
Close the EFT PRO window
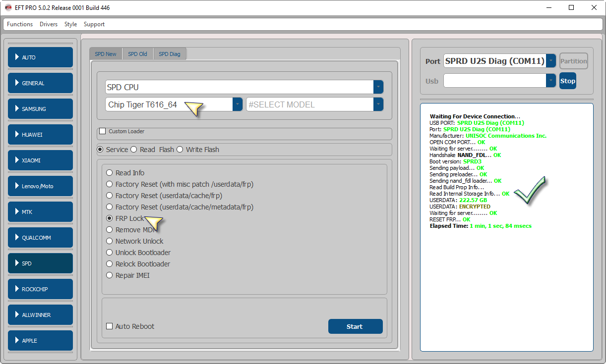pos(594,7)
